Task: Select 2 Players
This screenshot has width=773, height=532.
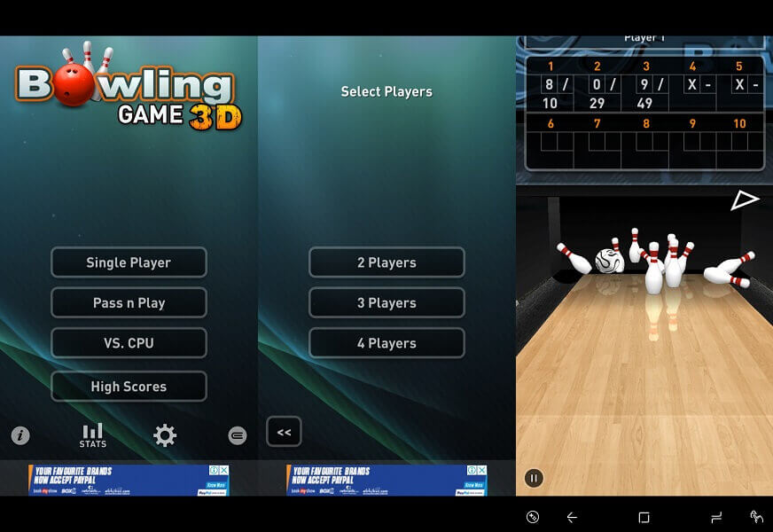Action: click(x=386, y=262)
